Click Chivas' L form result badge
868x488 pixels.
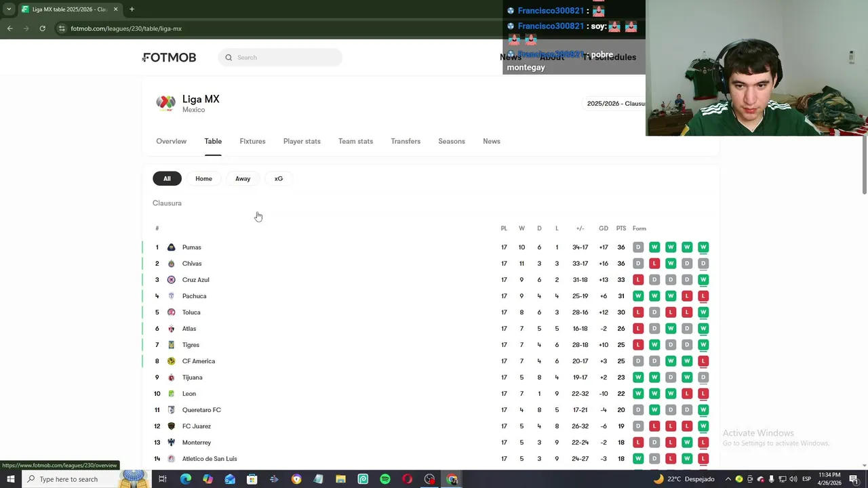(x=654, y=264)
